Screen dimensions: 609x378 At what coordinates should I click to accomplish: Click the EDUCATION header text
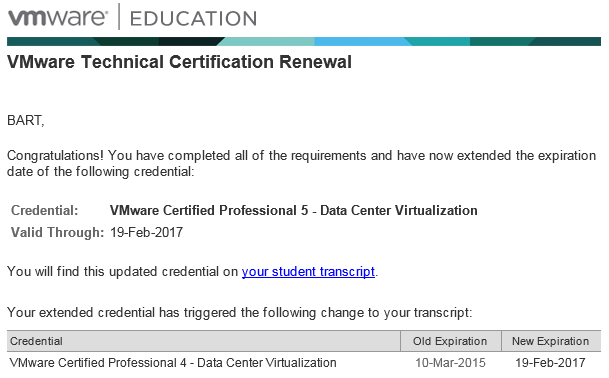(x=193, y=19)
